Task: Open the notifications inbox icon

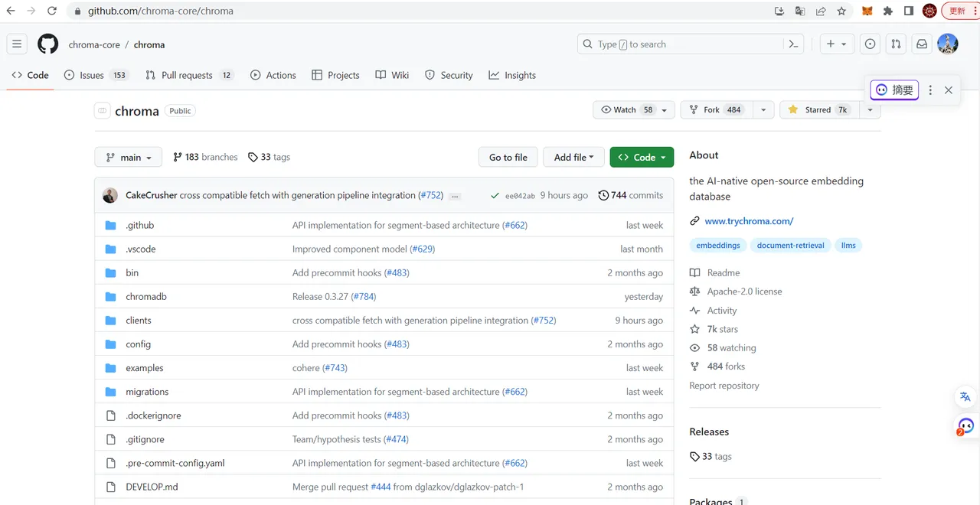Action: coord(922,44)
